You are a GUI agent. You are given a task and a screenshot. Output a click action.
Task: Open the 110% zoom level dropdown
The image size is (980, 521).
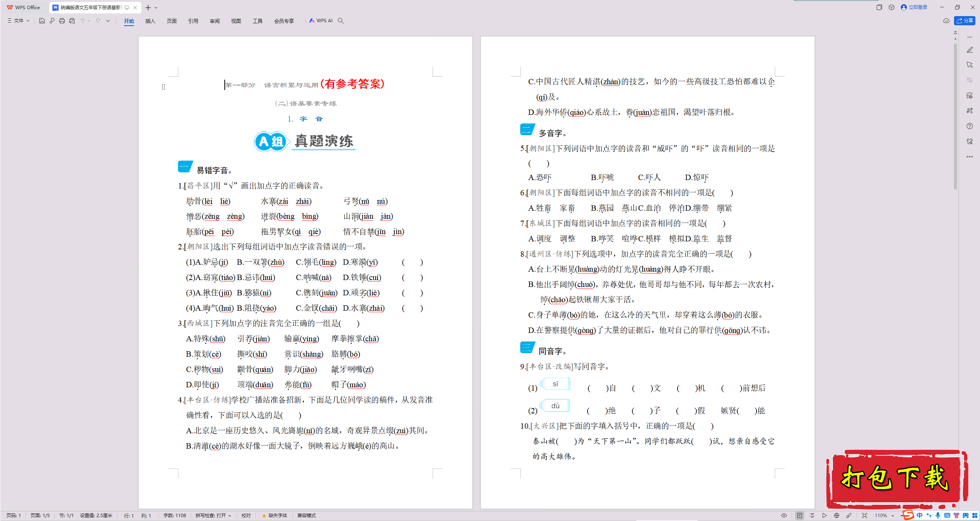pos(884,516)
